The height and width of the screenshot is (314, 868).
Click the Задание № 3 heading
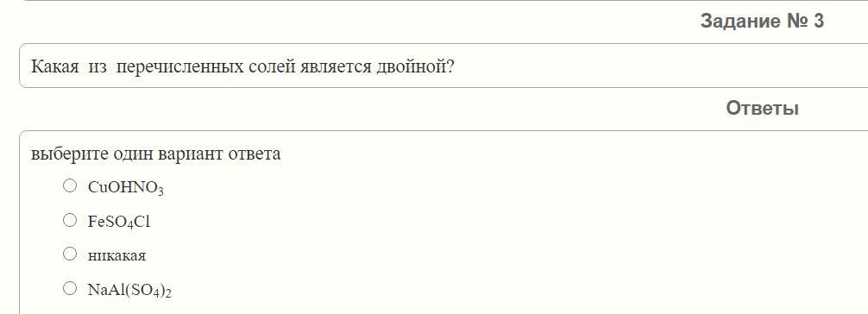click(762, 21)
